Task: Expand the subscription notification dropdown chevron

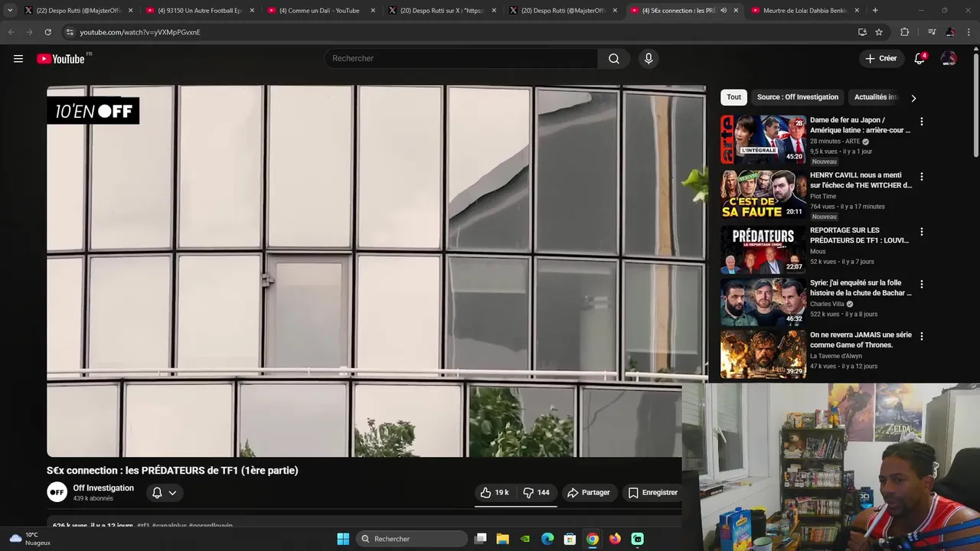Action: click(x=172, y=493)
